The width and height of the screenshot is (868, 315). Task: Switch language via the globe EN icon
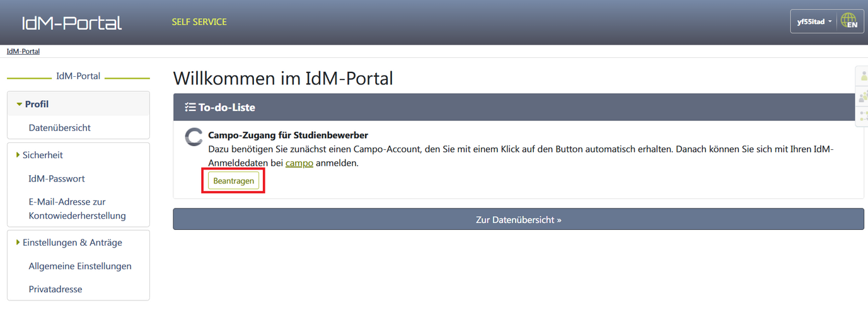849,21
